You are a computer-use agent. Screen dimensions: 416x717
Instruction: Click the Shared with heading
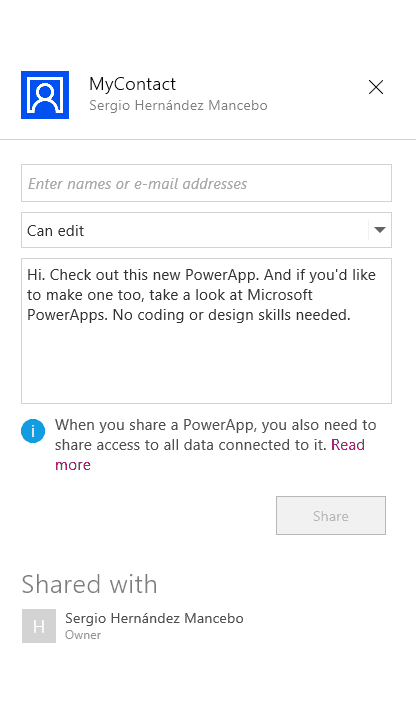[x=90, y=584]
